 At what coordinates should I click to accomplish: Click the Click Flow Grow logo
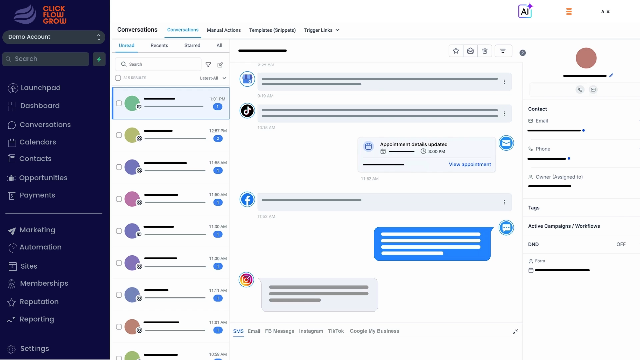point(40,15)
